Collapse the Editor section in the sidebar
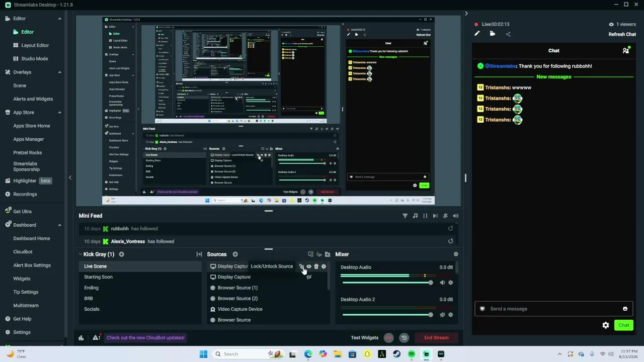 pos(59,19)
